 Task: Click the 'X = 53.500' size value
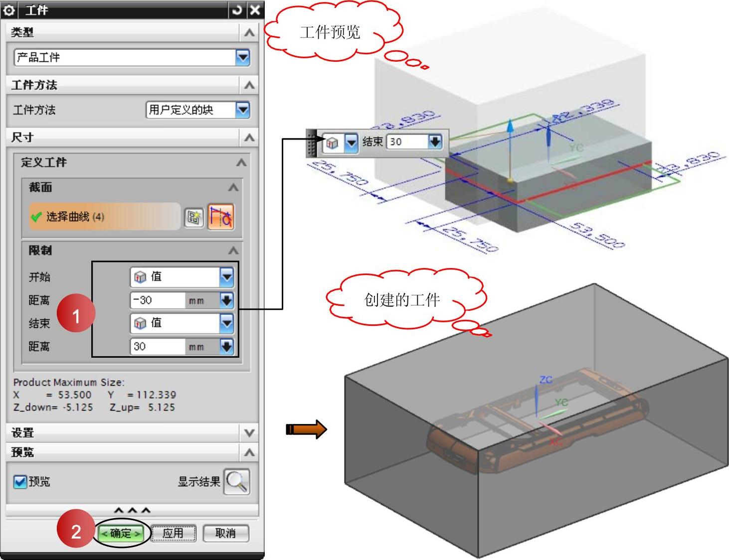[52, 395]
